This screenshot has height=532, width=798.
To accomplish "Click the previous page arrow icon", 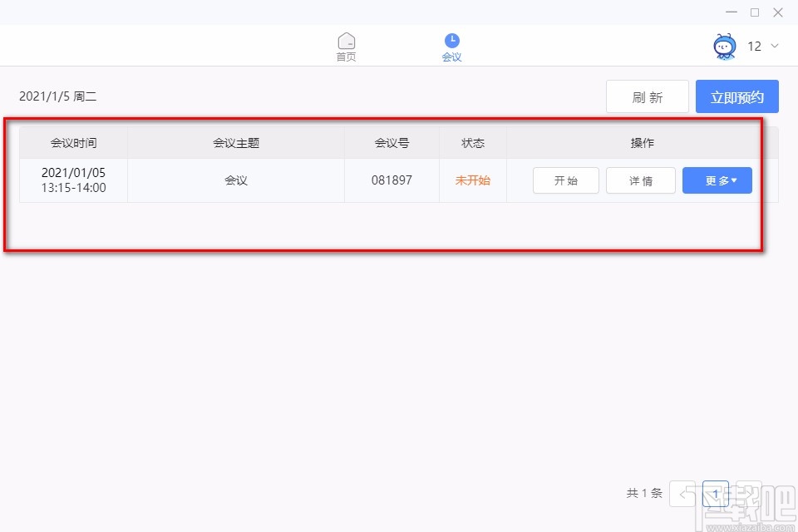I will point(683,493).
